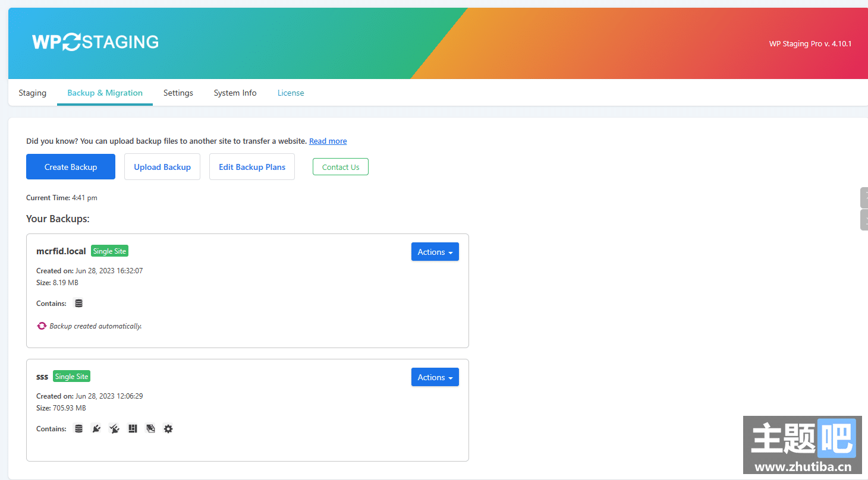Click the Contact Us button

coord(341,167)
